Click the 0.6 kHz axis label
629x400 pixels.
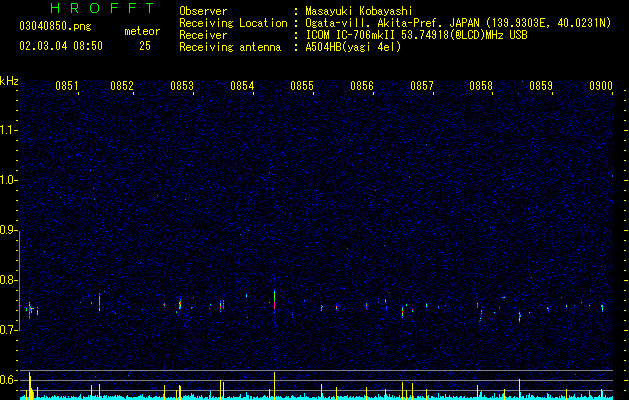pos(8,380)
